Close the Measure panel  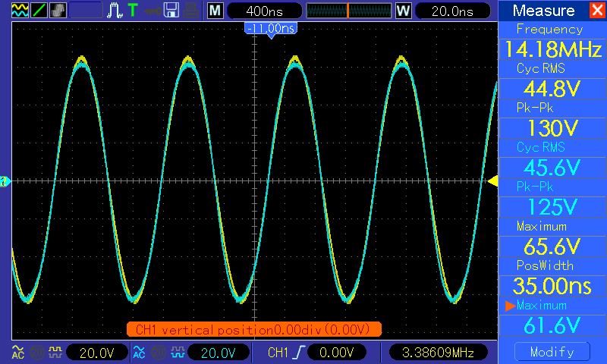(596, 11)
